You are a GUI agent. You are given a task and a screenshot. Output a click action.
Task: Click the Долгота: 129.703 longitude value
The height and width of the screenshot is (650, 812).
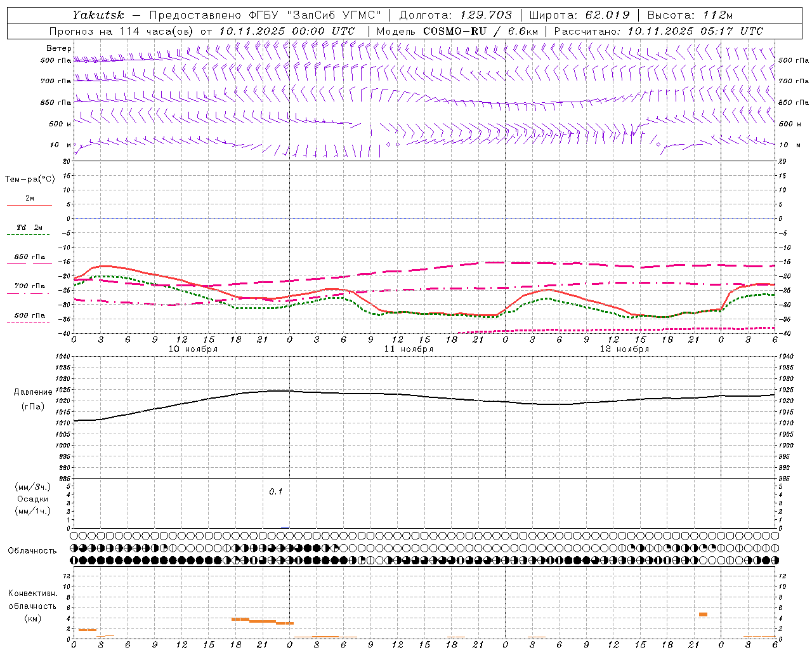(455, 15)
